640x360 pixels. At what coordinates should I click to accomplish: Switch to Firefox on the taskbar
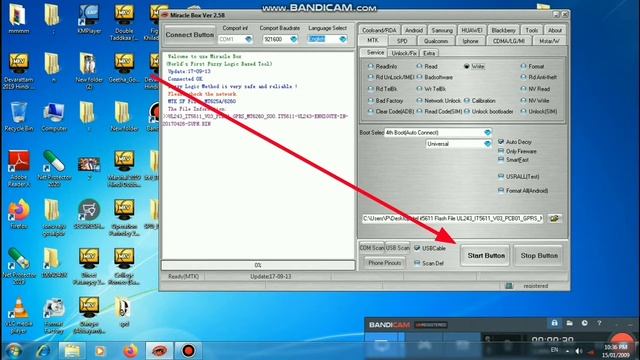tap(131, 351)
